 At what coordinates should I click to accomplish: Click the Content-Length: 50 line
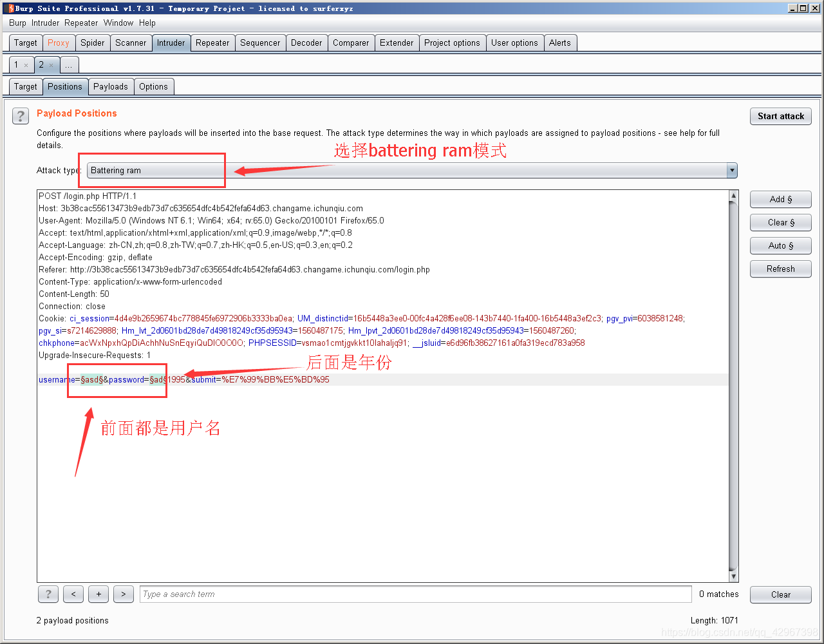pyautogui.click(x=74, y=294)
